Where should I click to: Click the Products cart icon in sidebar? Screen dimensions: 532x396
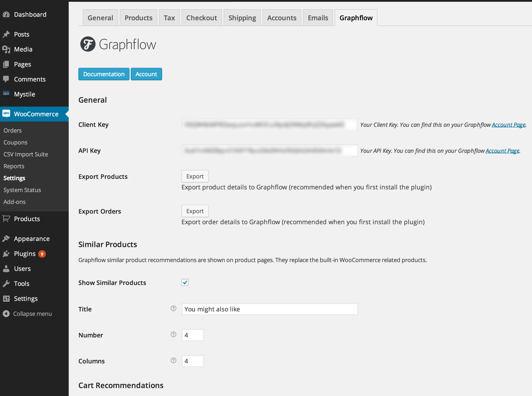click(6, 219)
